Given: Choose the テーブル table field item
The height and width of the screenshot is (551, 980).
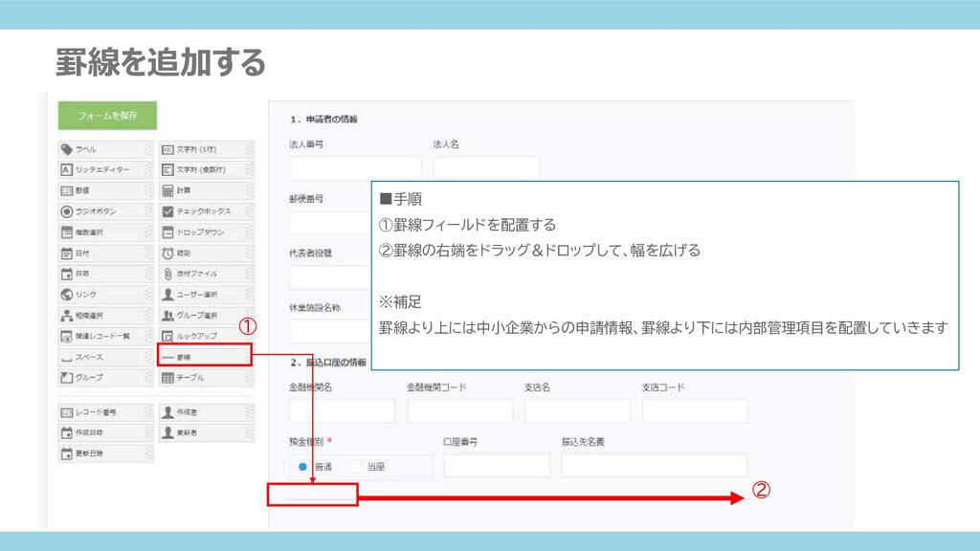Looking at the screenshot, I should point(207,377).
